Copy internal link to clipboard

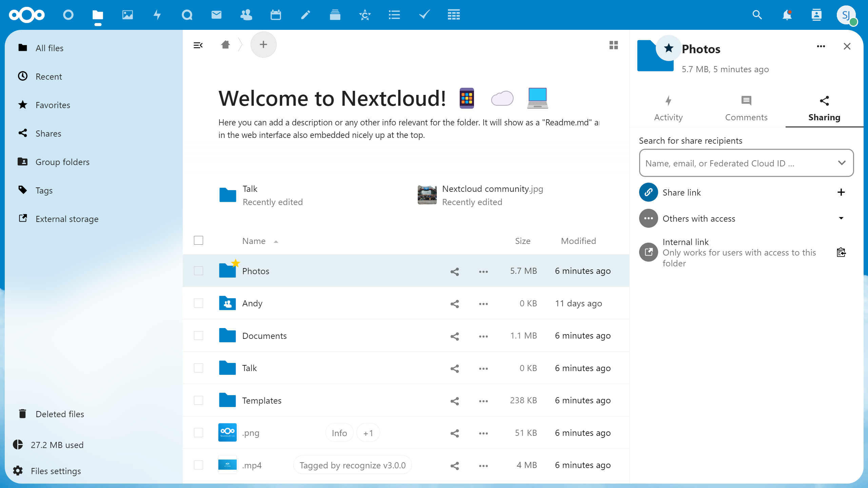[841, 252]
